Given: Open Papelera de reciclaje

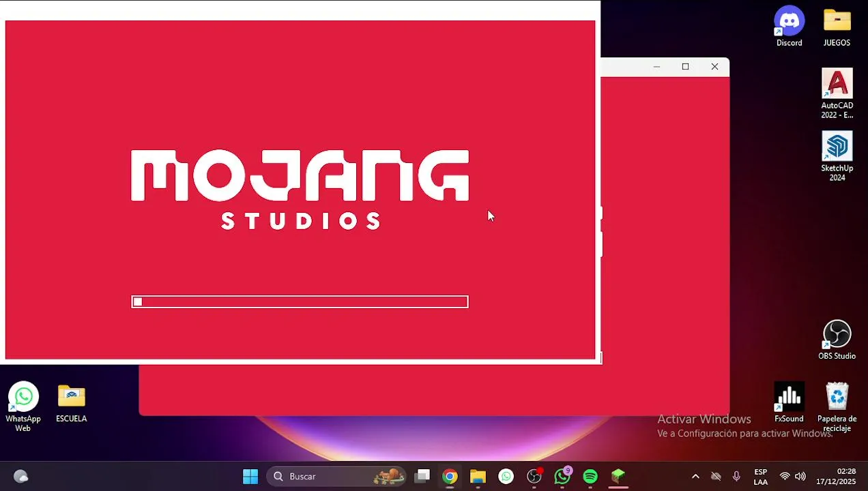Looking at the screenshot, I should click(x=837, y=407).
